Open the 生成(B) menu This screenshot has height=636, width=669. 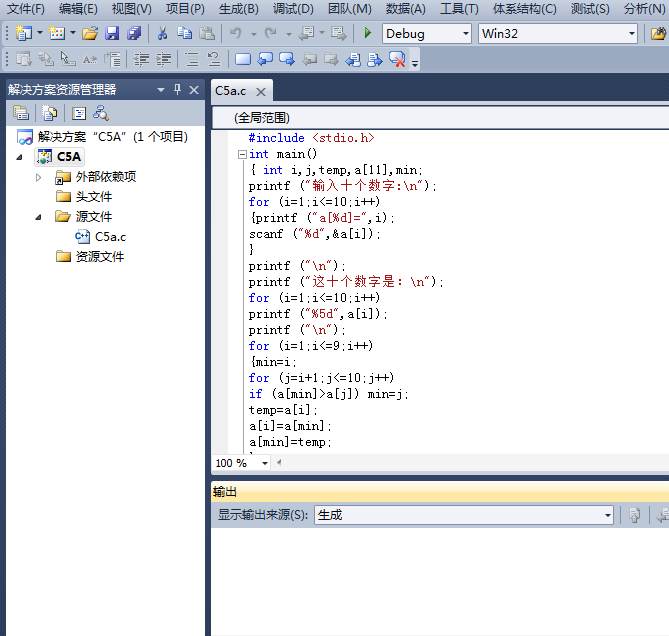238,9
